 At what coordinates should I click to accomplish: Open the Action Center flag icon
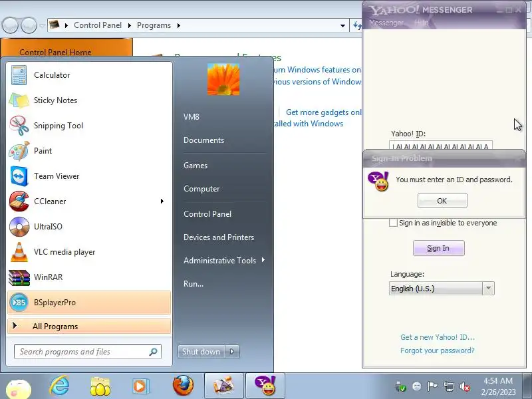[432, 386]
